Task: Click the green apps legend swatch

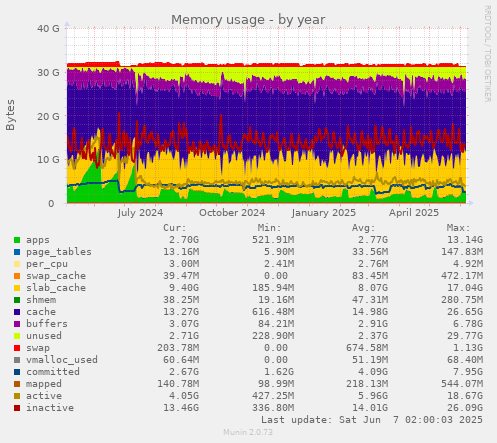Action: point(17,240)
